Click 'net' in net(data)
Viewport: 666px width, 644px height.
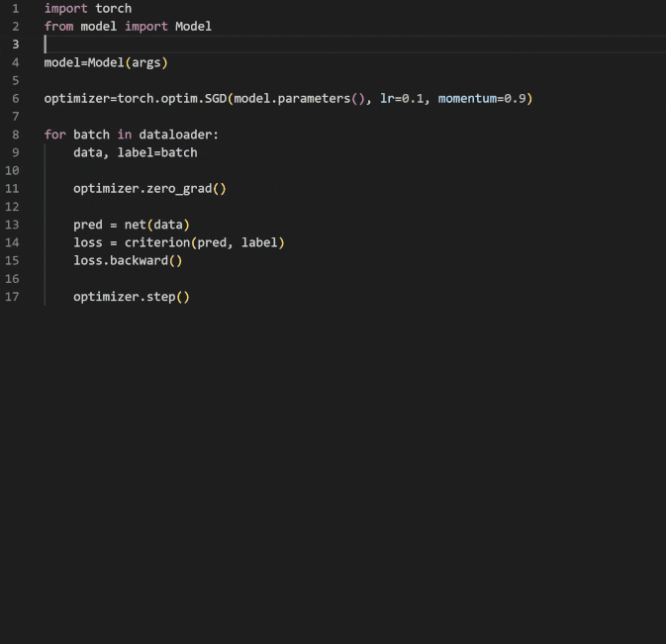coord(135,225)
